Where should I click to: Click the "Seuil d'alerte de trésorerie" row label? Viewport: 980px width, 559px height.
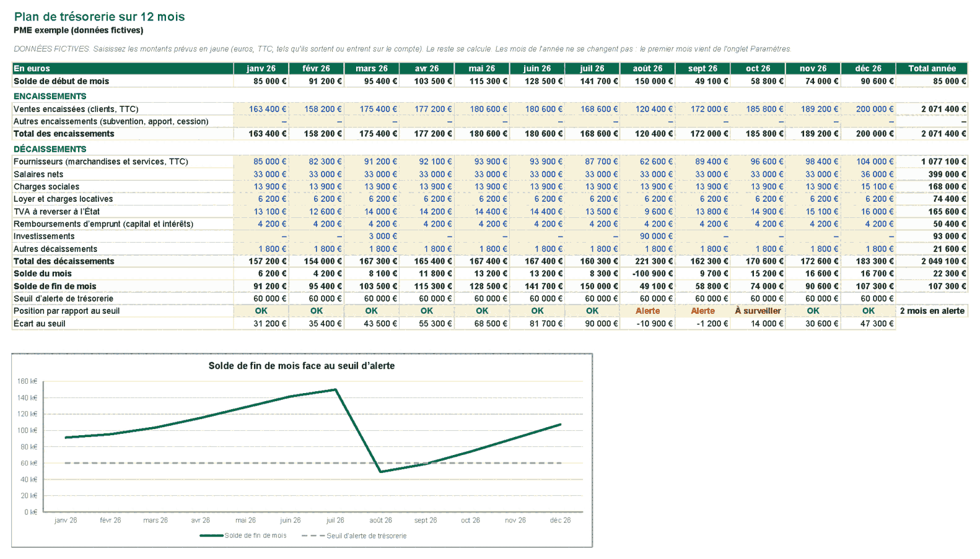click(x=63, y=298)
